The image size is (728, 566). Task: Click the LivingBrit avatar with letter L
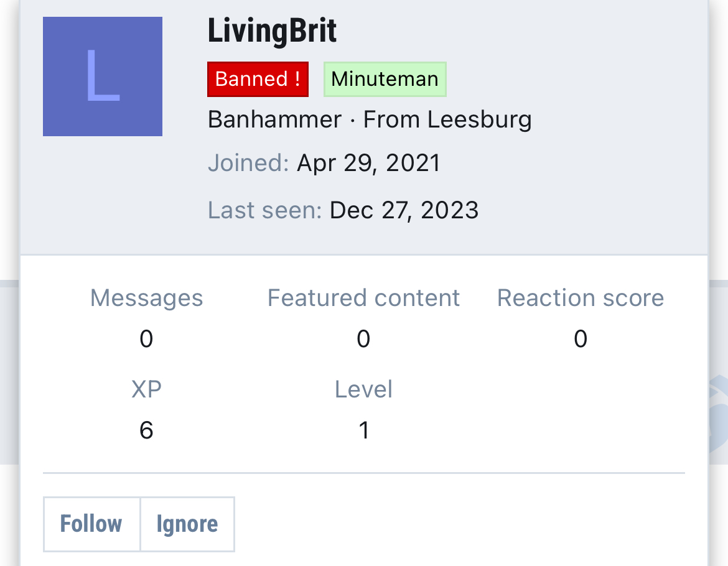coord(103,77)
